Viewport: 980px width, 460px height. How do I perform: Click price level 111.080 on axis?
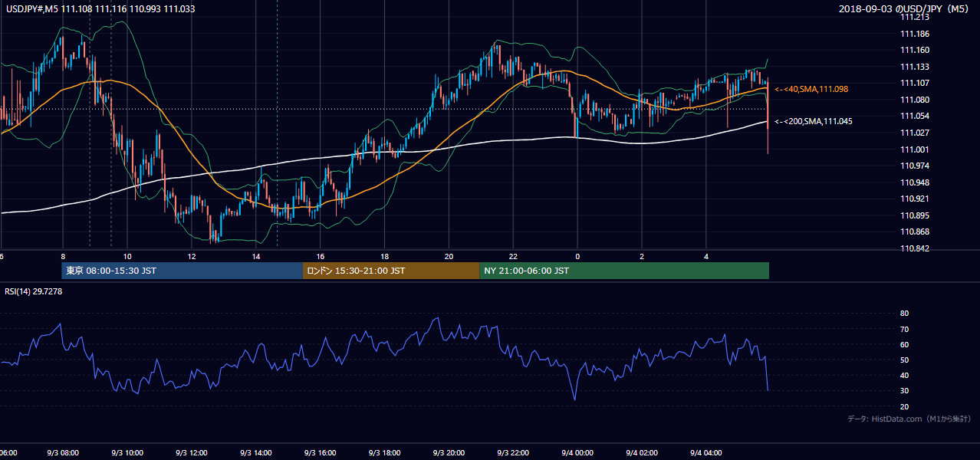point(916,100)
